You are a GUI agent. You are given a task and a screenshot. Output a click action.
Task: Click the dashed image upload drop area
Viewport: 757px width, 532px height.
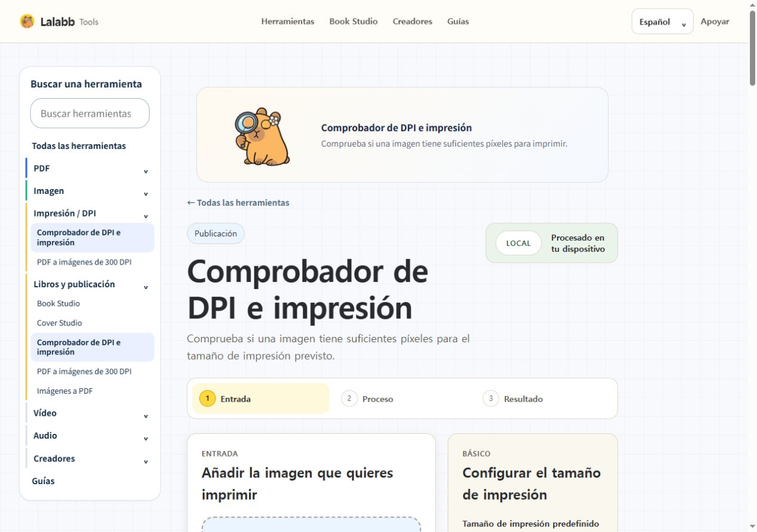click(311, 524)
